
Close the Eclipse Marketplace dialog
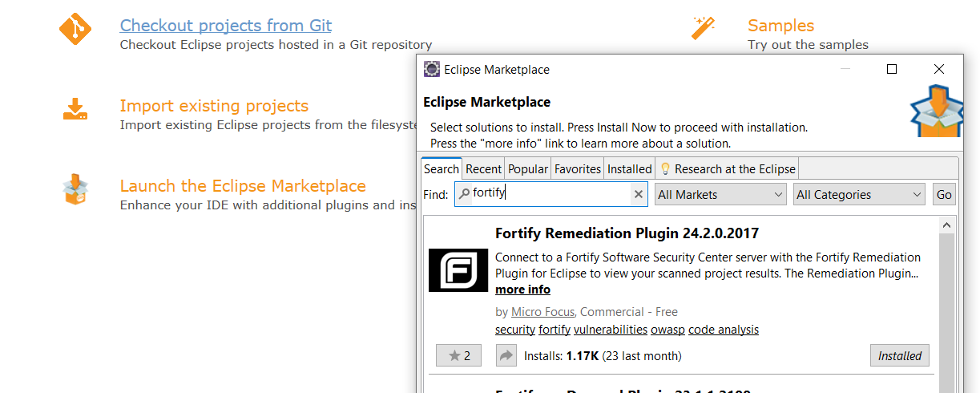pyautogui.click(x=939, y=69)
